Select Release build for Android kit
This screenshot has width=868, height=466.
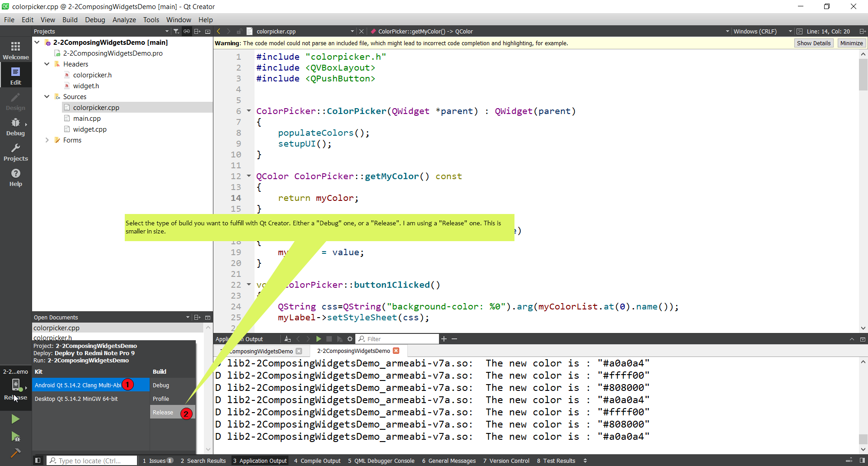tap(164, 412)
